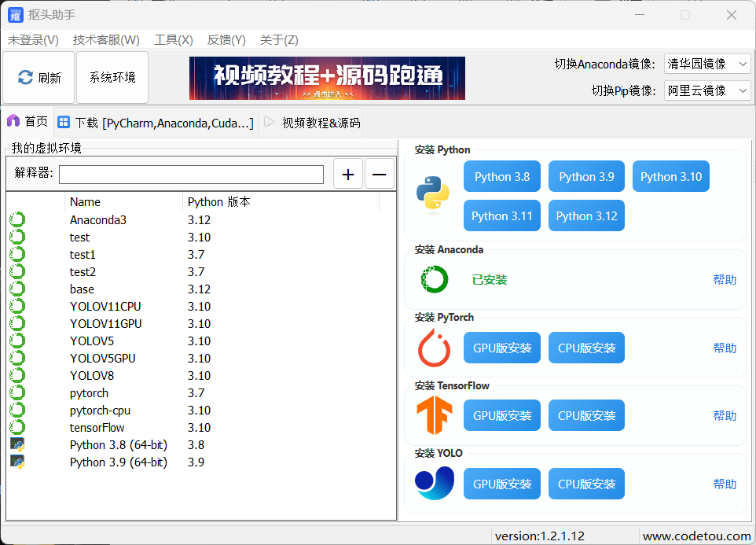Viewport: 756px width, 545px height.
Task: Click YOLO CPU版安装 button
Action: 586,484
